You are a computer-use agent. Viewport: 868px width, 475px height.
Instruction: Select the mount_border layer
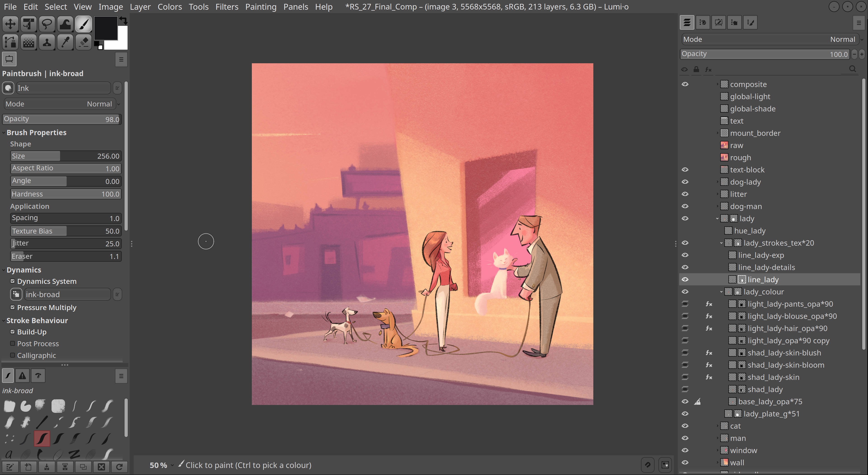(x=755, y=133)
